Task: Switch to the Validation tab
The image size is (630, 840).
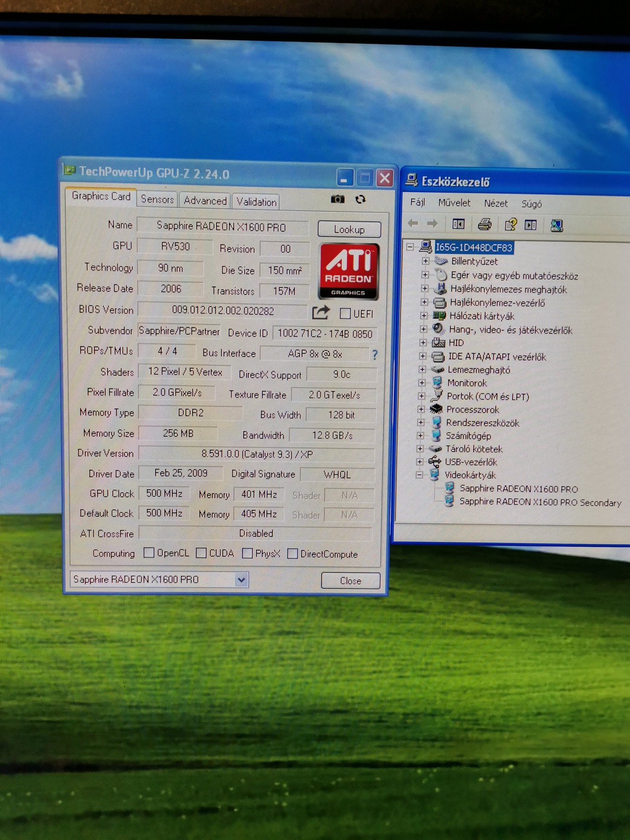Action: [x=256, y=201]
